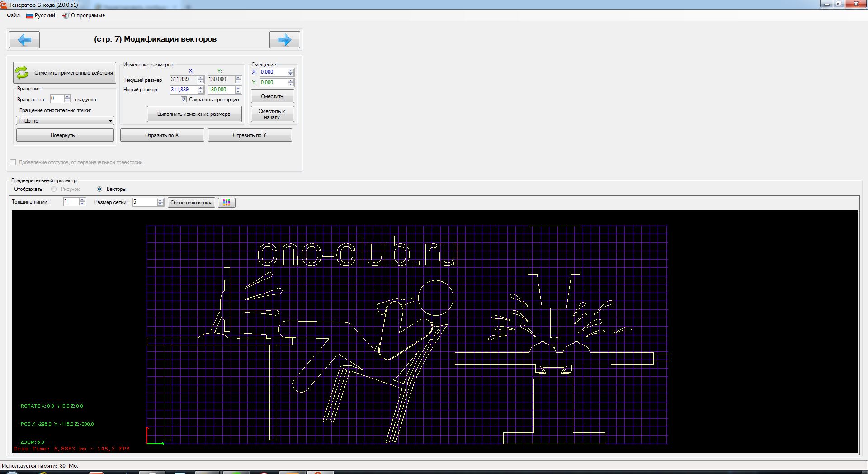Decrease the Новый размер X value

201,92
